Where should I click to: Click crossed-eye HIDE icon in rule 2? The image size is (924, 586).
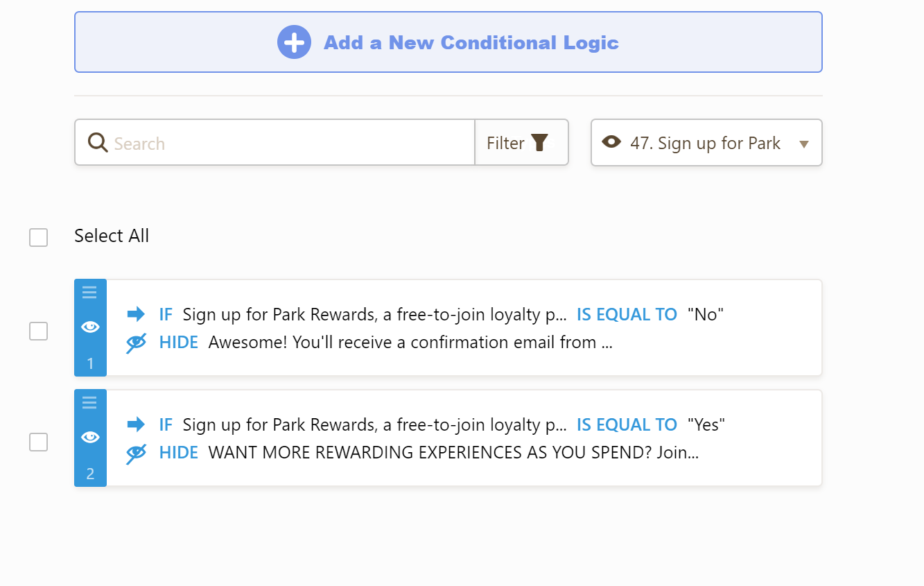point(136,453)
